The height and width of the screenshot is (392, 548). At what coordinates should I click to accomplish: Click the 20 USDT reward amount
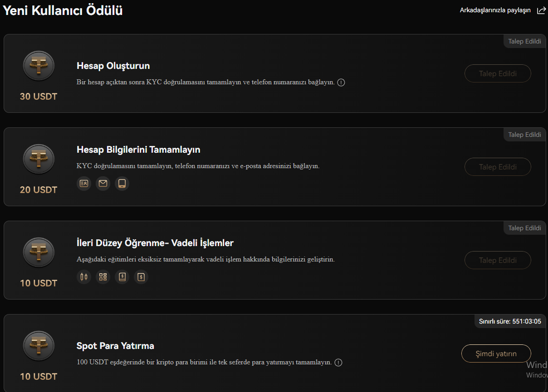click(x=39, y=190)
